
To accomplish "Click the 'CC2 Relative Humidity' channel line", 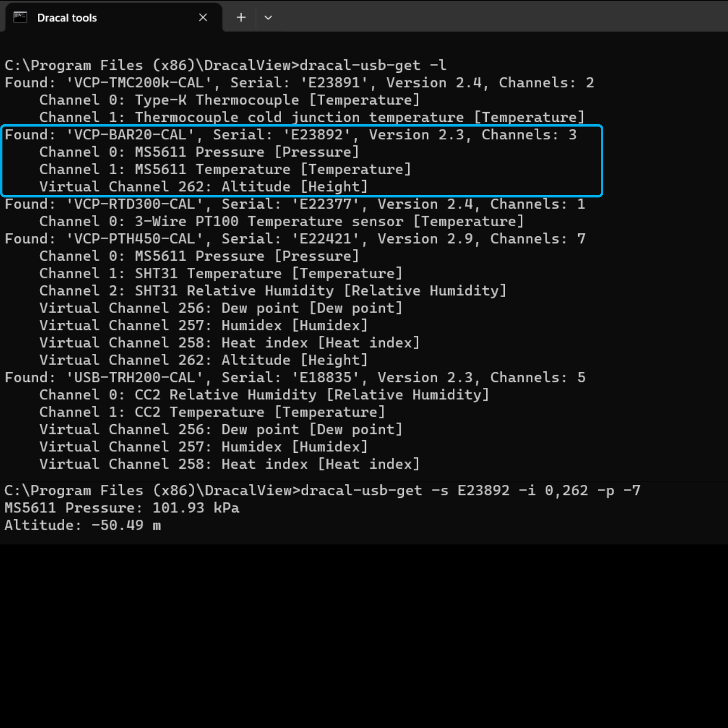I will point(264,395).
